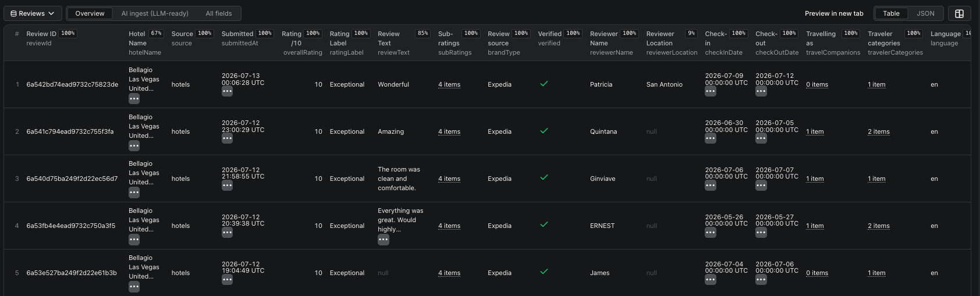The image size is (980, 296).
Task: Click reviewer location San Antonio
Action: (664, 84)
